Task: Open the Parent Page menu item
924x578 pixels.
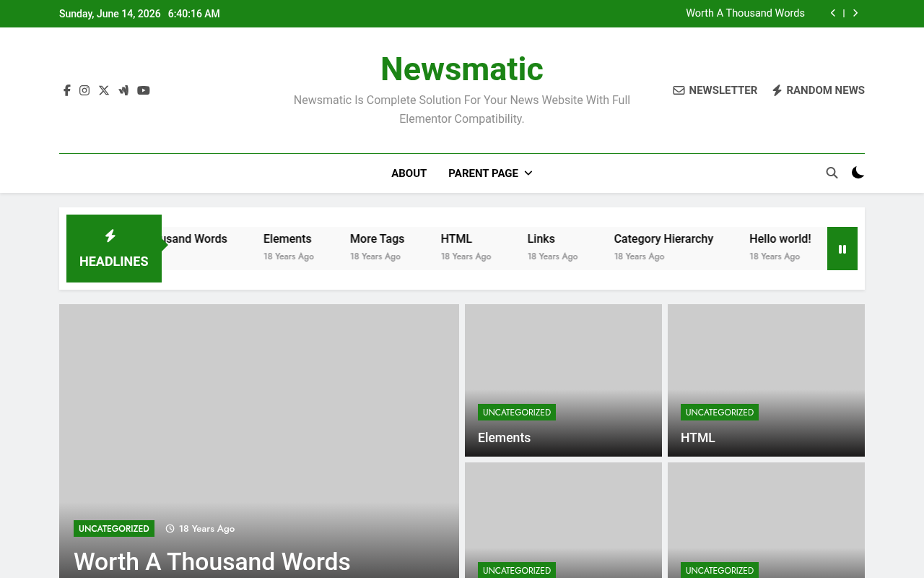Action: pos(483,173)
